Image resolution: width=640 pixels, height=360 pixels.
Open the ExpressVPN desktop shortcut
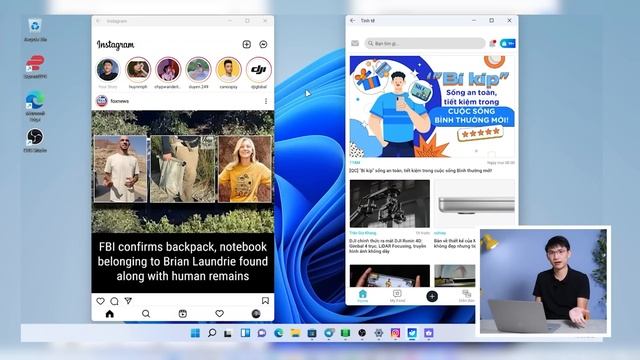35,67
